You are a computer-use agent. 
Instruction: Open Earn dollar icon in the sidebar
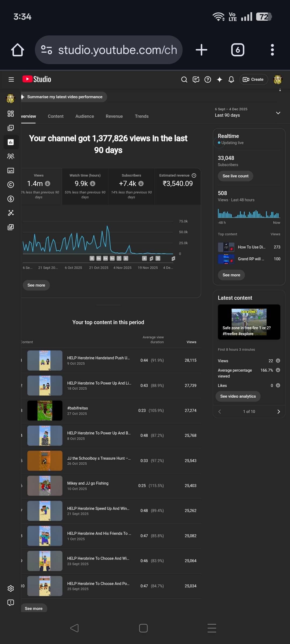(x=11, y=199)
